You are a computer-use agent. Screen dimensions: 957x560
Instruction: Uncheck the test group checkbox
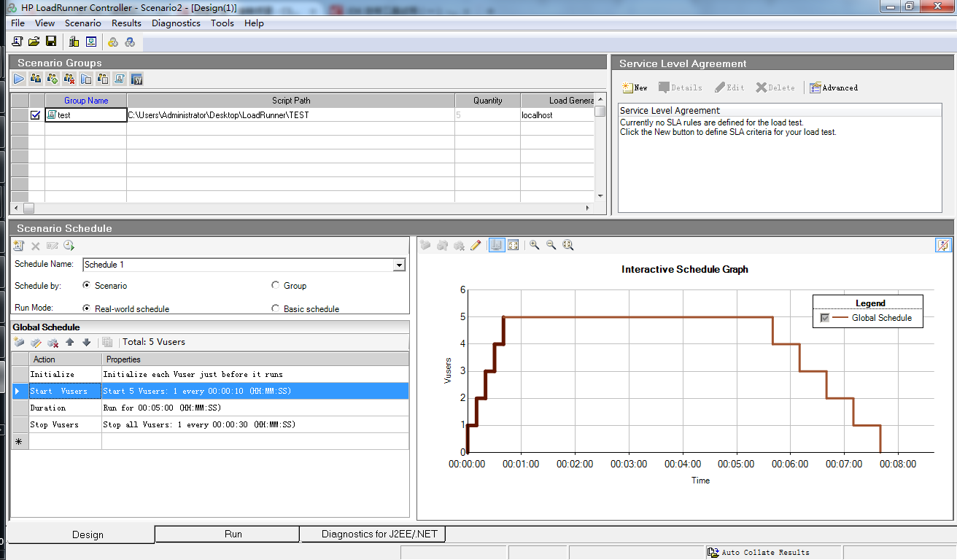pos(35,115)
